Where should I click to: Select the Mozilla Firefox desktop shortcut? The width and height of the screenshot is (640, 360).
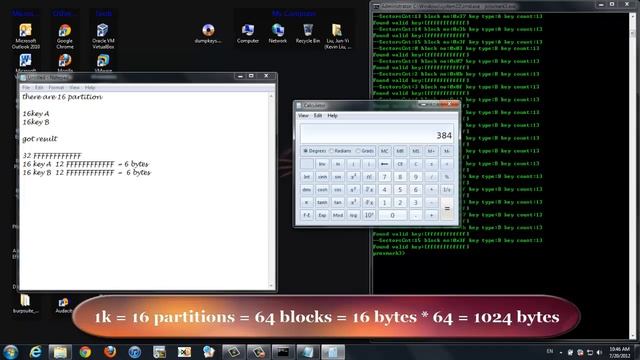coord(65,63)
